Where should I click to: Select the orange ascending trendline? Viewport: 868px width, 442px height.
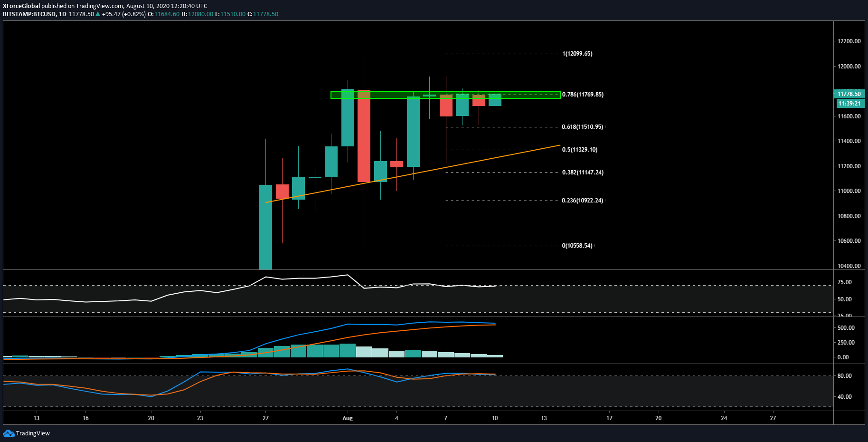tap(413, 174)
